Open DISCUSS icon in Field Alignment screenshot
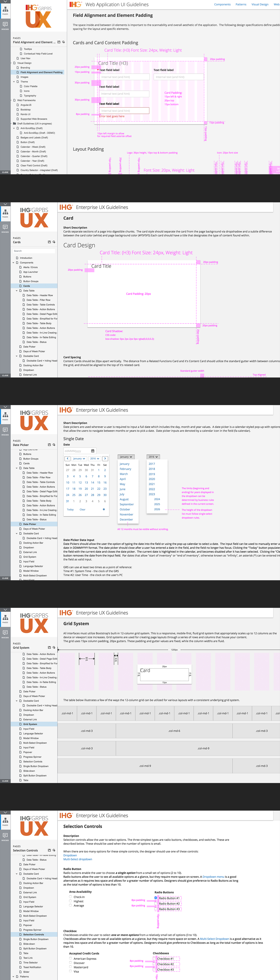Image resolution: width=280 pixels, height=980 pixels. [x=5, y=26]
